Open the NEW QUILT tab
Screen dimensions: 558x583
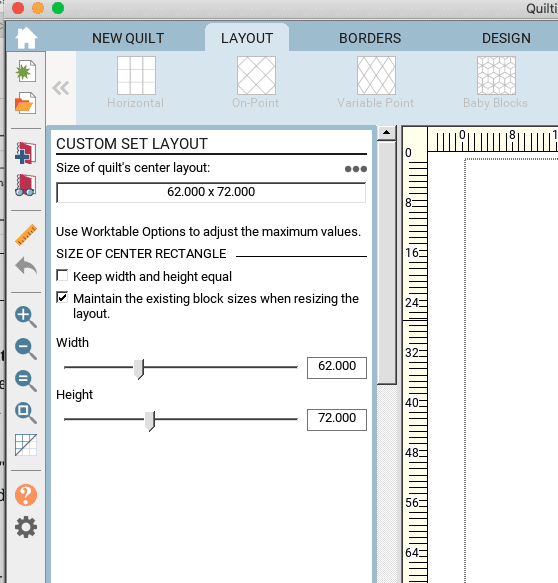(x=128, y=38)
